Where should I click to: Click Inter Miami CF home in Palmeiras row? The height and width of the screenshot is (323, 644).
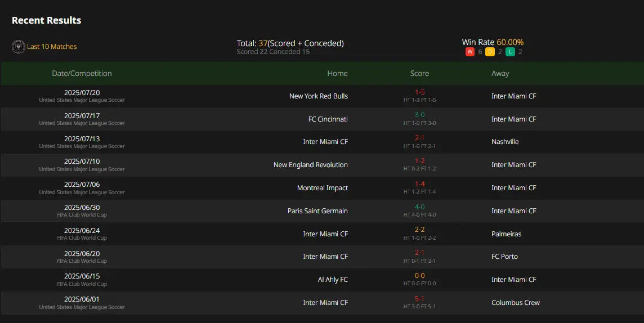(325, 234)
